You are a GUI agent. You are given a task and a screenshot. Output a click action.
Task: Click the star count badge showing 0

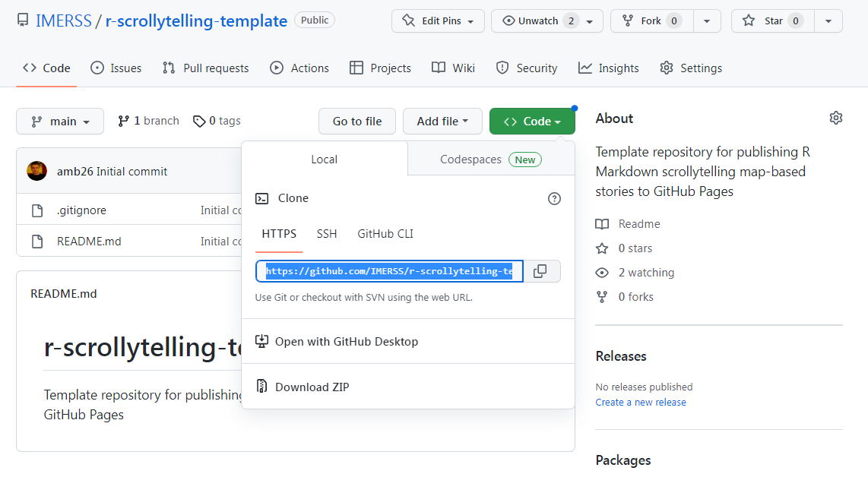coord(796,21)
